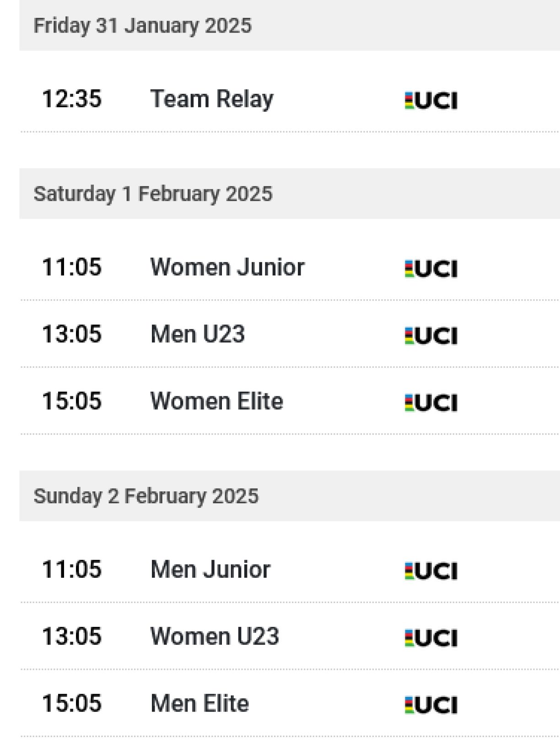Open the Men Elite race

[x=200, y=703]
